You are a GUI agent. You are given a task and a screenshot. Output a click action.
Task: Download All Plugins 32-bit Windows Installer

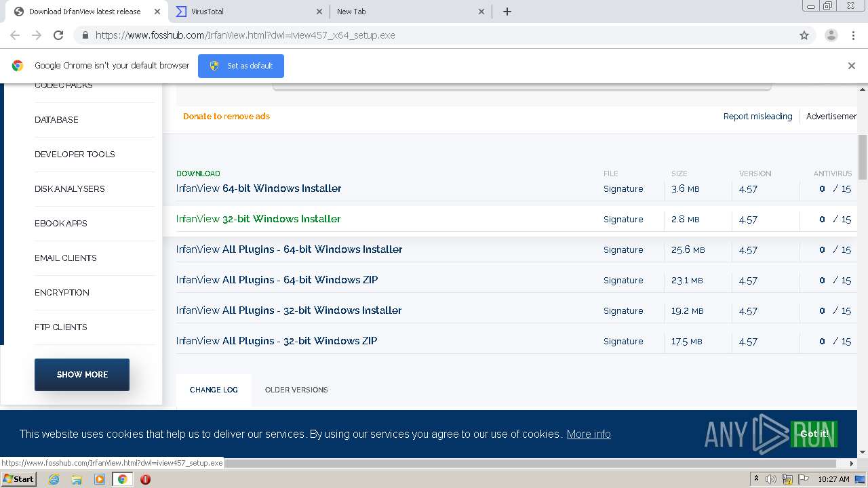coord(289,310)
